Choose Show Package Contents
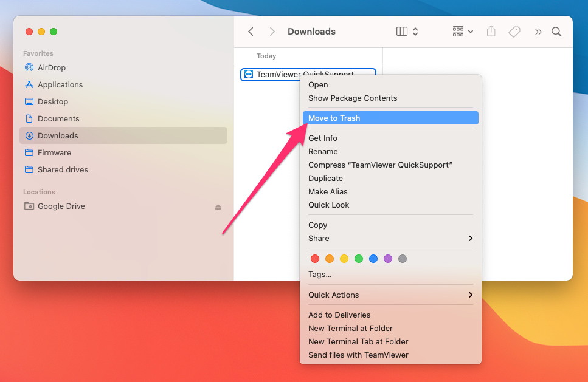Screen dimensions: 588x382 390,98
